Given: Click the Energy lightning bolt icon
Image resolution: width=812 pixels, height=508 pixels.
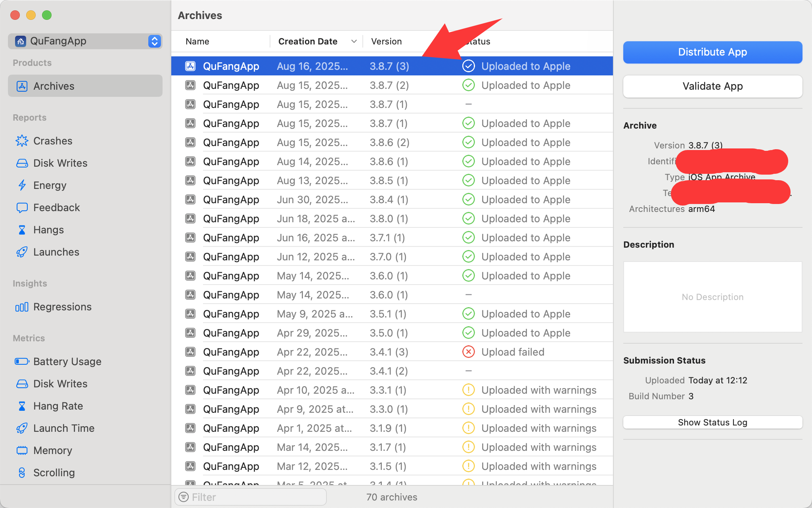Looking at the screenshot, I should [22, 185].
